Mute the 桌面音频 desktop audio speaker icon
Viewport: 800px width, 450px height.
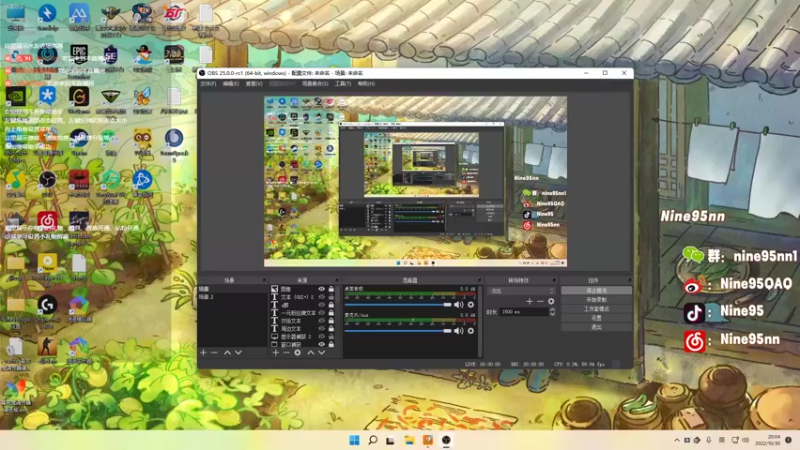(x=459, y=305)
